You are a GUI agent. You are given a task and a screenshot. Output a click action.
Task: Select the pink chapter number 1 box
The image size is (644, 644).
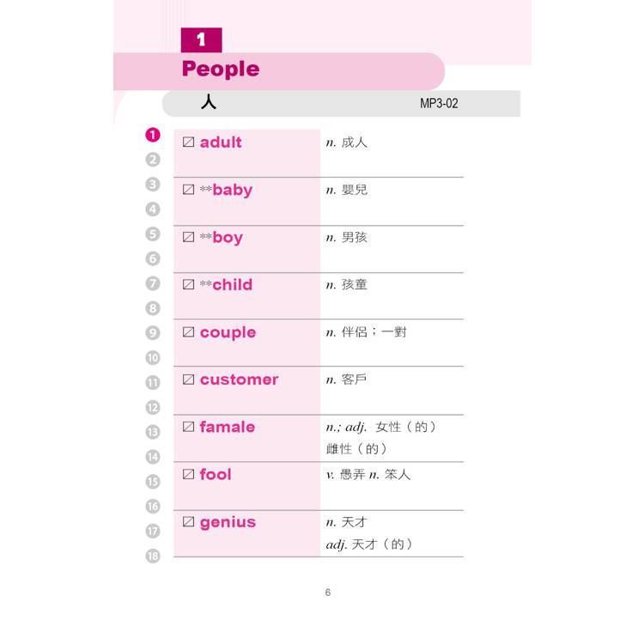pyautogui.click(x=201, y=39)
